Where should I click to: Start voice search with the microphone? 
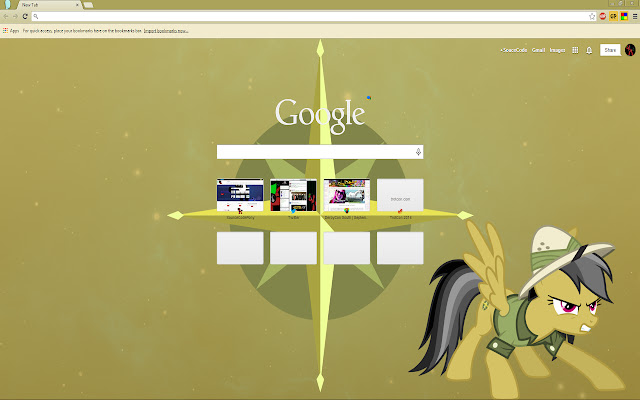point(418,152)
